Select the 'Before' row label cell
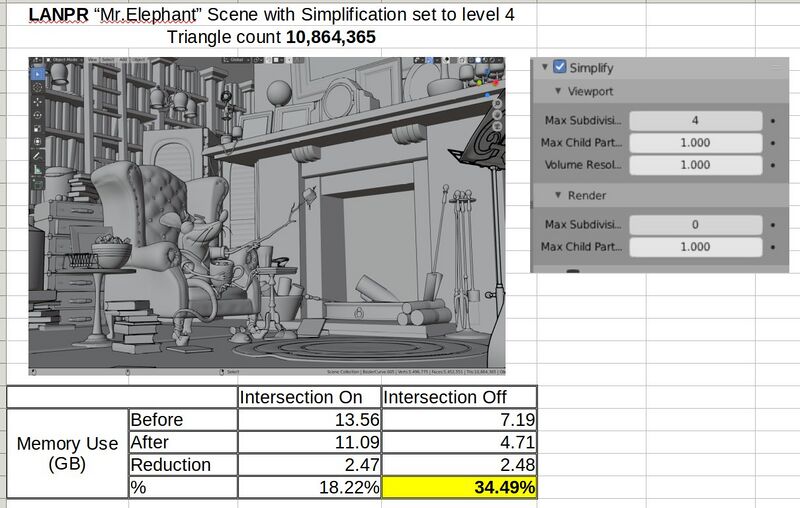 pyautogui.click(x=183, y=419)
